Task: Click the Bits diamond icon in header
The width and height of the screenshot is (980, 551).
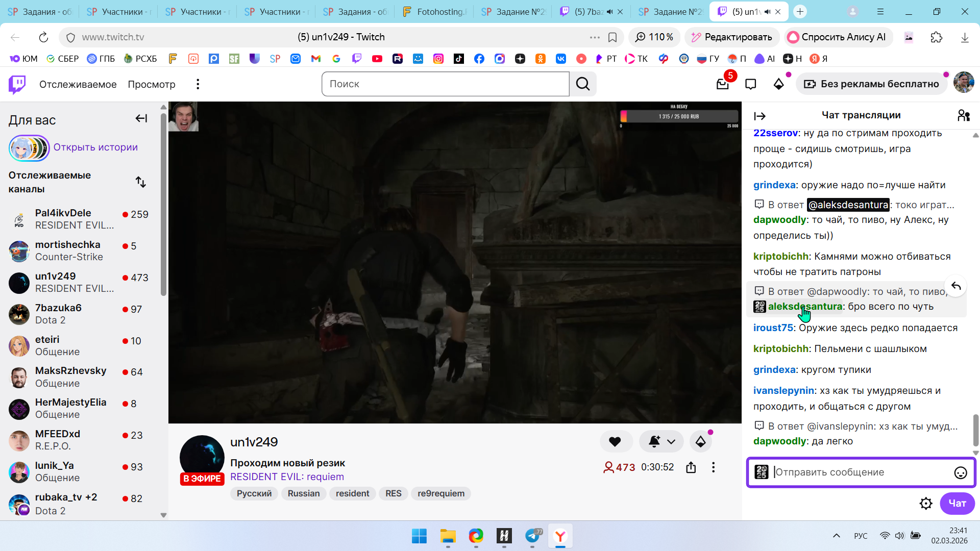Action: pos(778,84)
